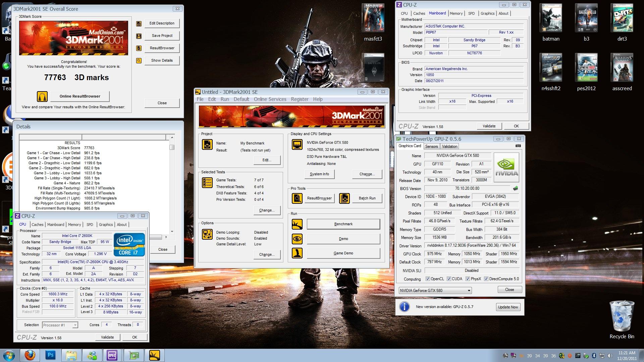This screenshot has width=644, height=362.
Task: Click the Pro Tools ResultBrowser magnifier icon
Action: [297, 198]
